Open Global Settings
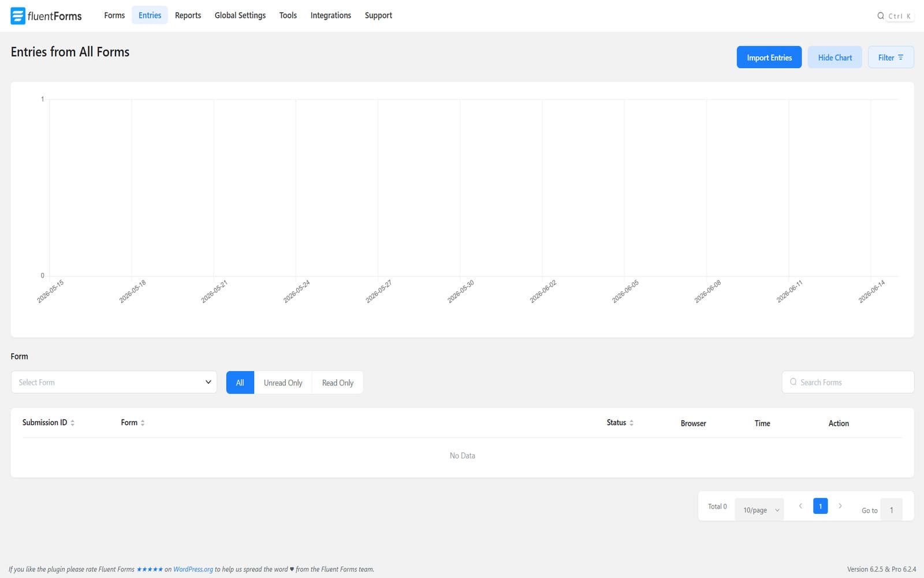The height and width of the screenshot is (578, 924). click(240, 16)
